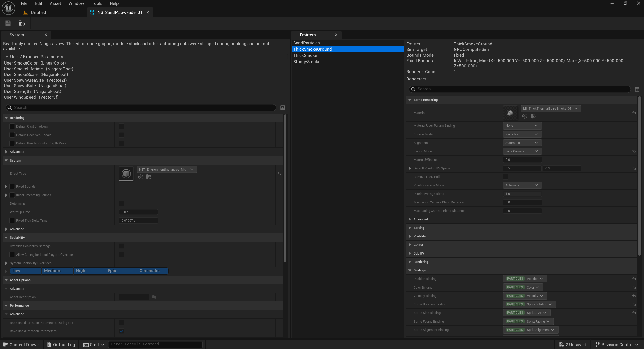Viewport: 644px width, 349px height.
Task: Open the Content Drawer
Action: [x=22, y=345]
